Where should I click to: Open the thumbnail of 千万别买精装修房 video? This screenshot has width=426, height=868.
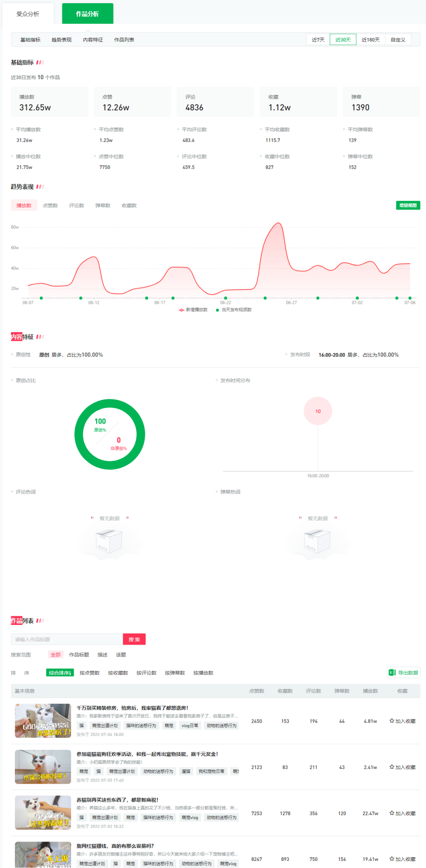point(43,721)
